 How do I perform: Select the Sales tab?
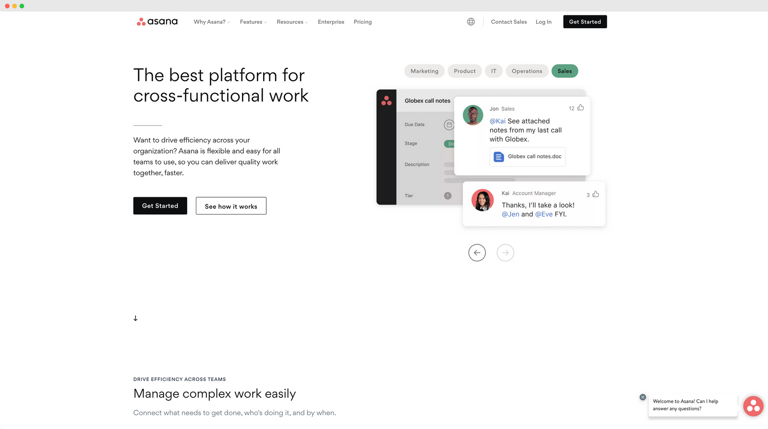click(565, 71)
